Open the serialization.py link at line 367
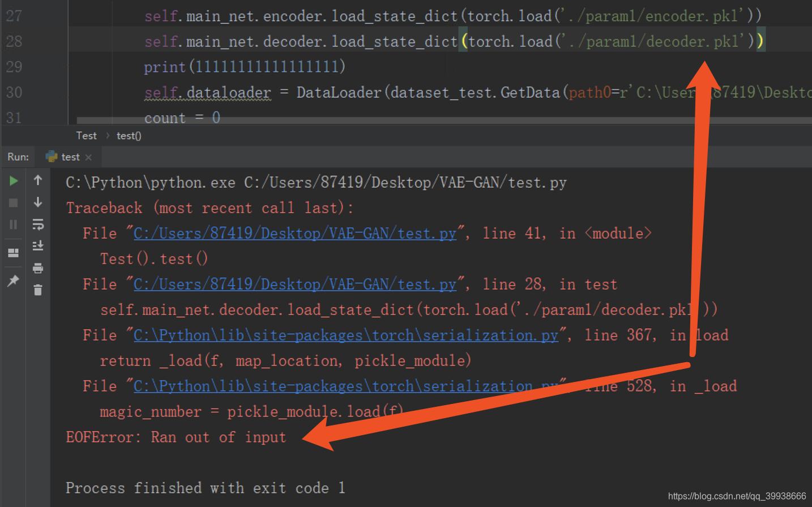Image resolution: width=812 pixels, height=507 pixels. [x=346, y=335]
